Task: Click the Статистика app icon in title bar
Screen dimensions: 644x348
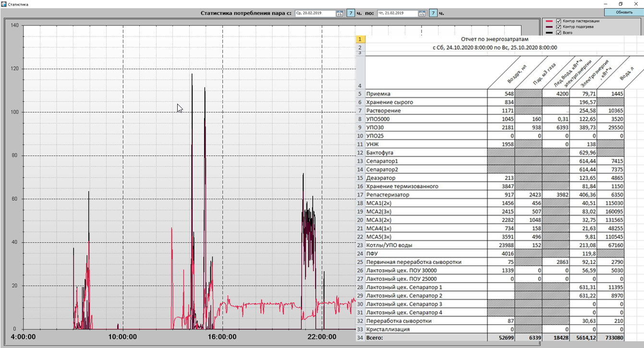Action: click(x=4, y=4)
